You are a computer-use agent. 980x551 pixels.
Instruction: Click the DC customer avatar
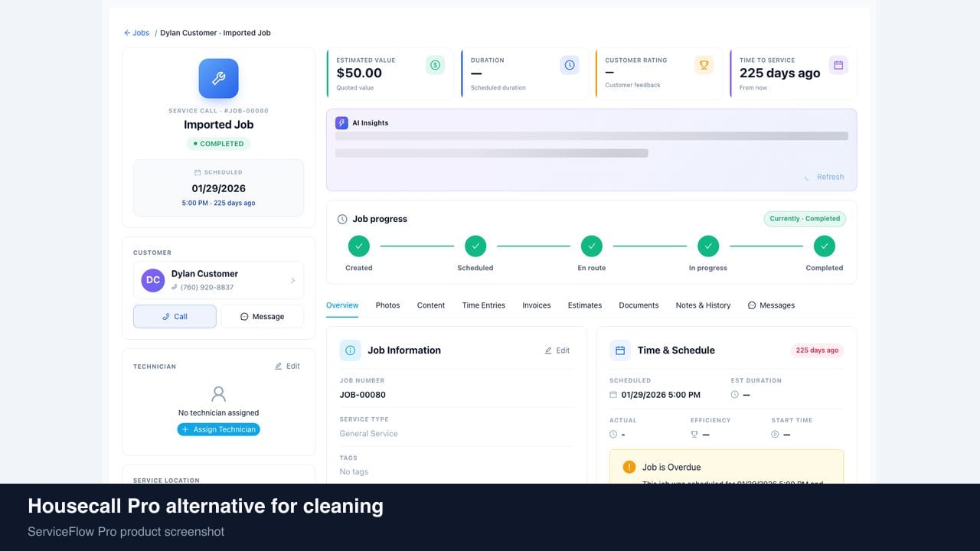pos(153,280)
